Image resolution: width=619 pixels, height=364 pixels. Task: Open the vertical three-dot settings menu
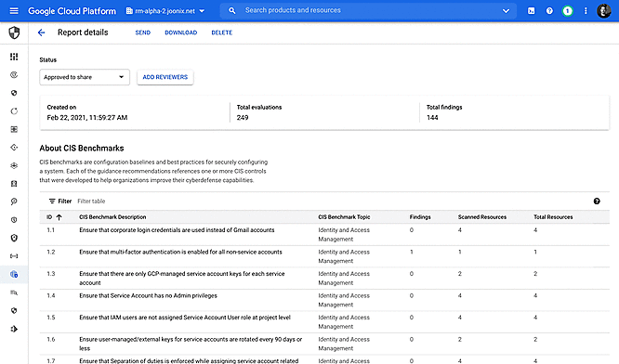pyautogui.click(x=586, y=11)
